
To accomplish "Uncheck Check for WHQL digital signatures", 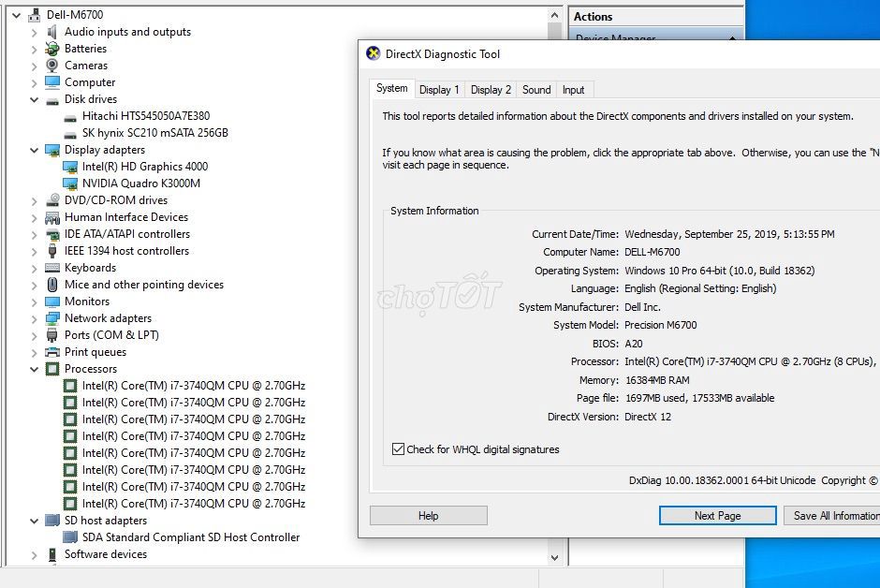I will click(x=399, y=448).
